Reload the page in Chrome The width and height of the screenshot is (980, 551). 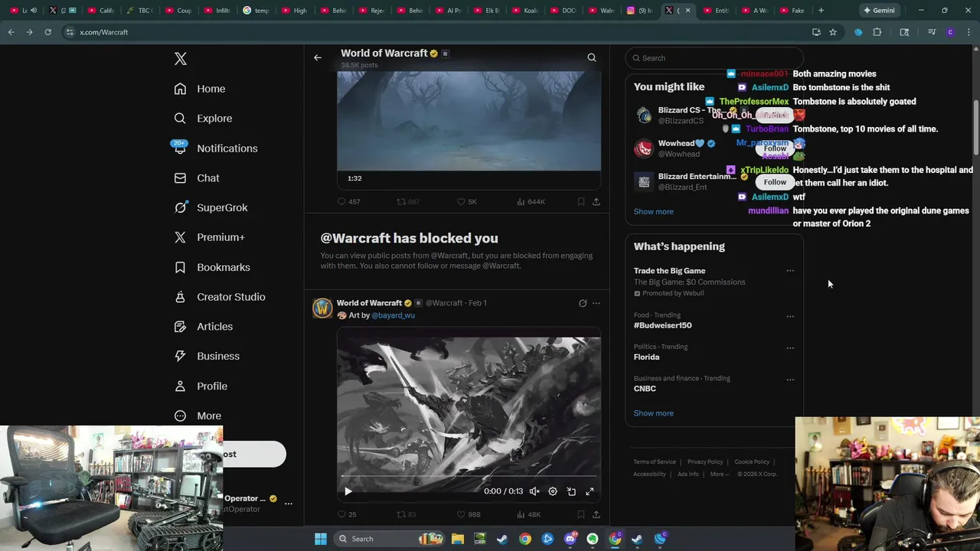coord(47,32)
